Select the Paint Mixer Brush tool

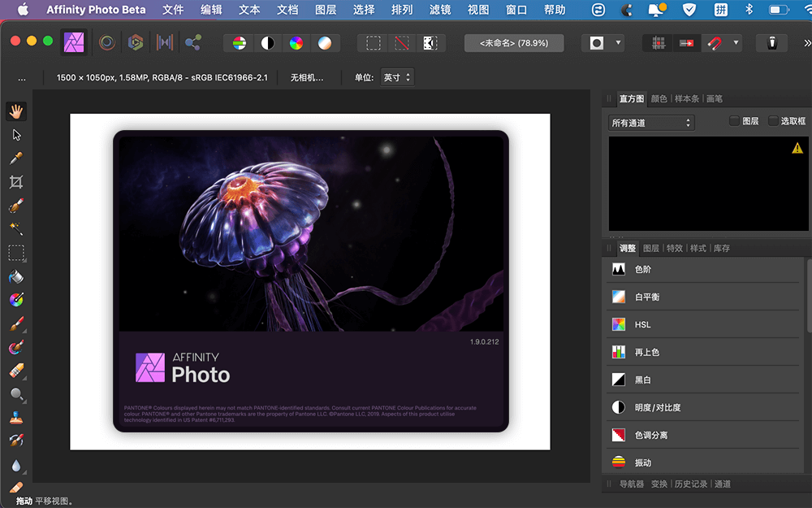tap(16, 347)
